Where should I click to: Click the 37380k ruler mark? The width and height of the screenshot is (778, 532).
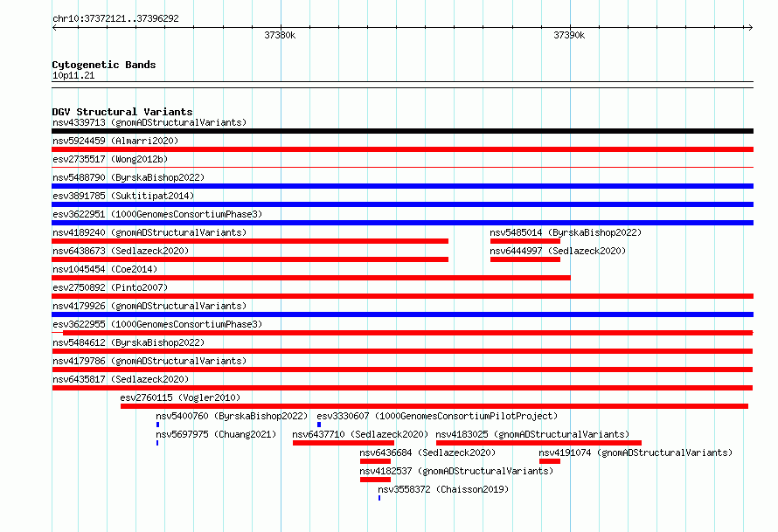(x=280, y=35)
